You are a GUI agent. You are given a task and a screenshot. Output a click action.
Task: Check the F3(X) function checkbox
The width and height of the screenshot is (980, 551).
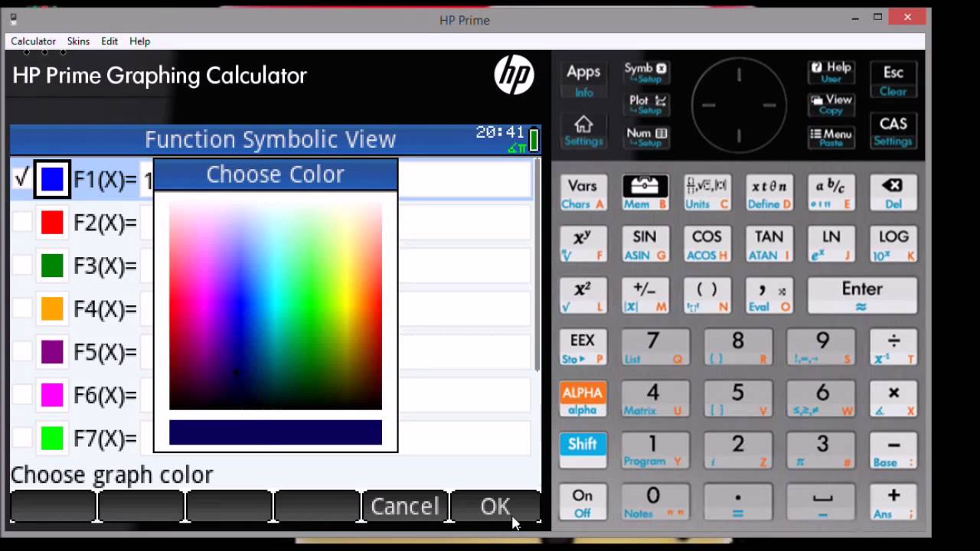22,266
